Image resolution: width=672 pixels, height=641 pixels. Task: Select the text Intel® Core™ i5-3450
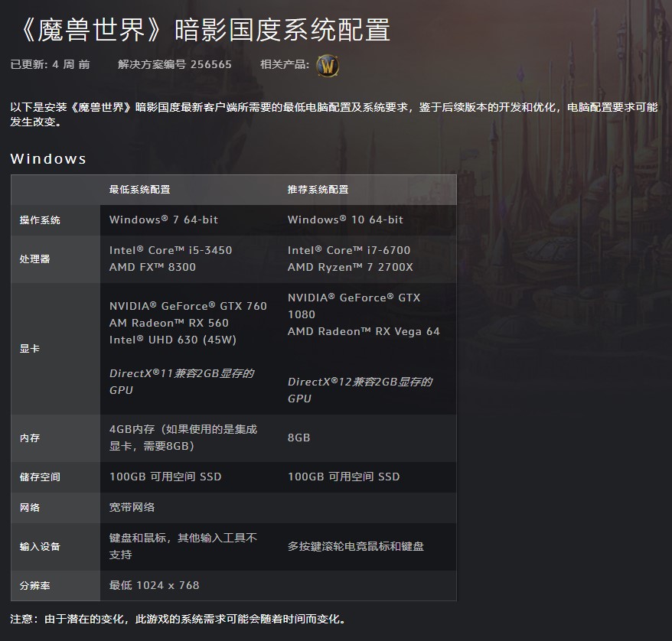click(x=171, y=250)
